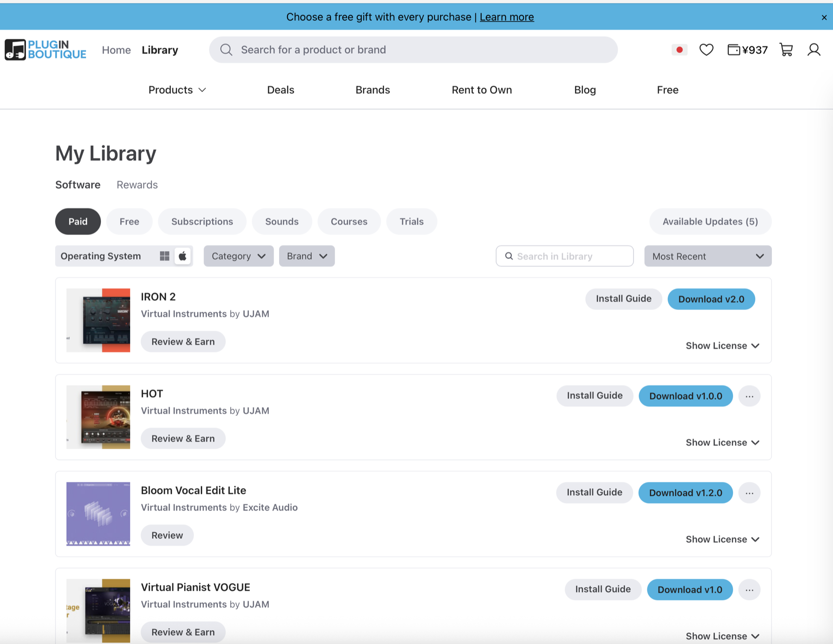833x644 pixels.
Task: Select the Sounds filter pill
Action: (282, 222)
